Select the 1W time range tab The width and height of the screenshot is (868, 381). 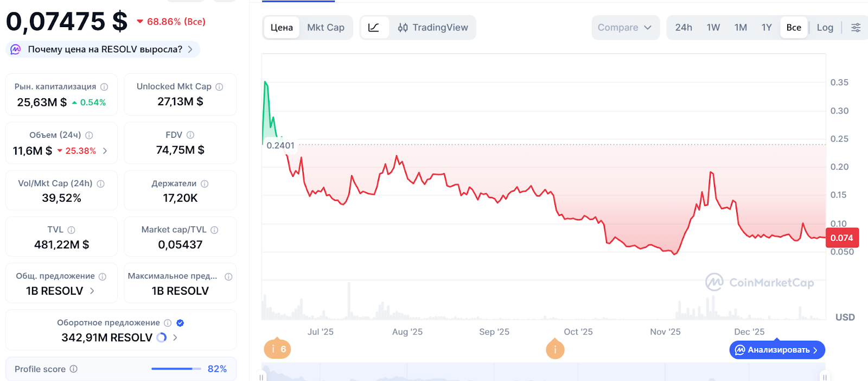[x=713, y=28]
